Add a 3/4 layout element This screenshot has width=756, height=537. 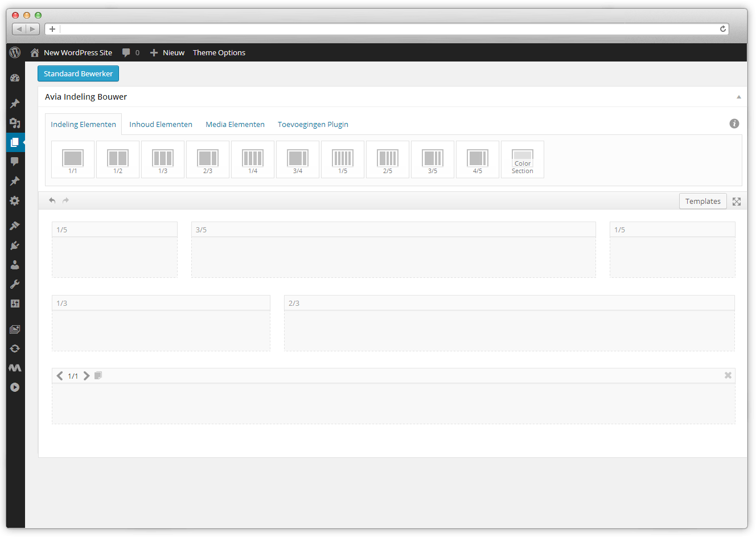tap(298, 159)
